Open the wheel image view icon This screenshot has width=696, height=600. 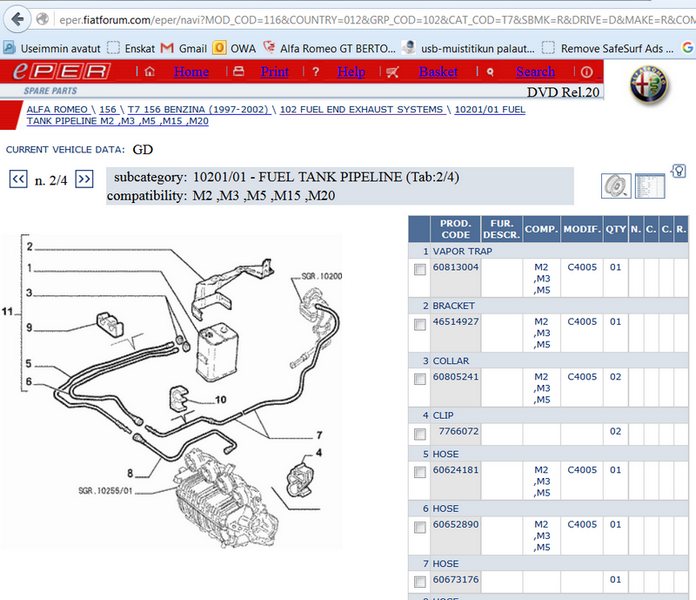coord(614,185)
